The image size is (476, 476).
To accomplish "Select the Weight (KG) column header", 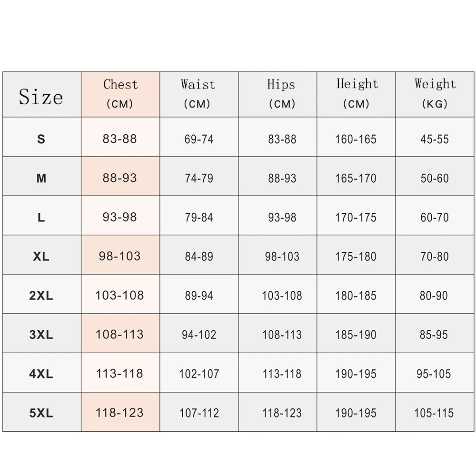I will (x=435, y=94).
